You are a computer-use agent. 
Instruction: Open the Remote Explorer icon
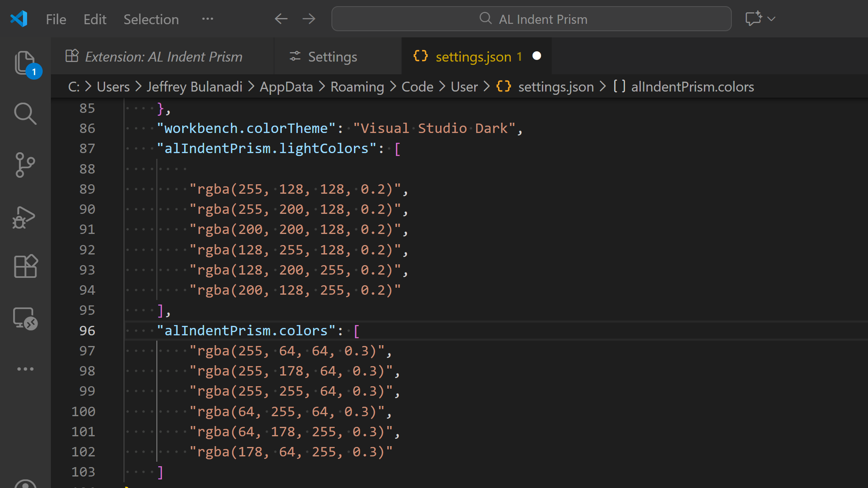coord(25,318)
